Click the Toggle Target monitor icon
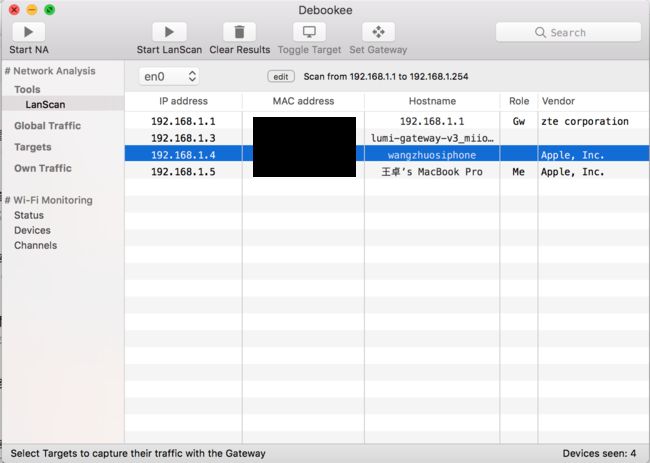 point(309,32)
